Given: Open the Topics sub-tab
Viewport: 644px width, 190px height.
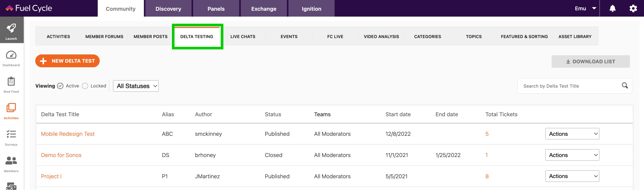Looking at the screenshot, I should 474,37.
